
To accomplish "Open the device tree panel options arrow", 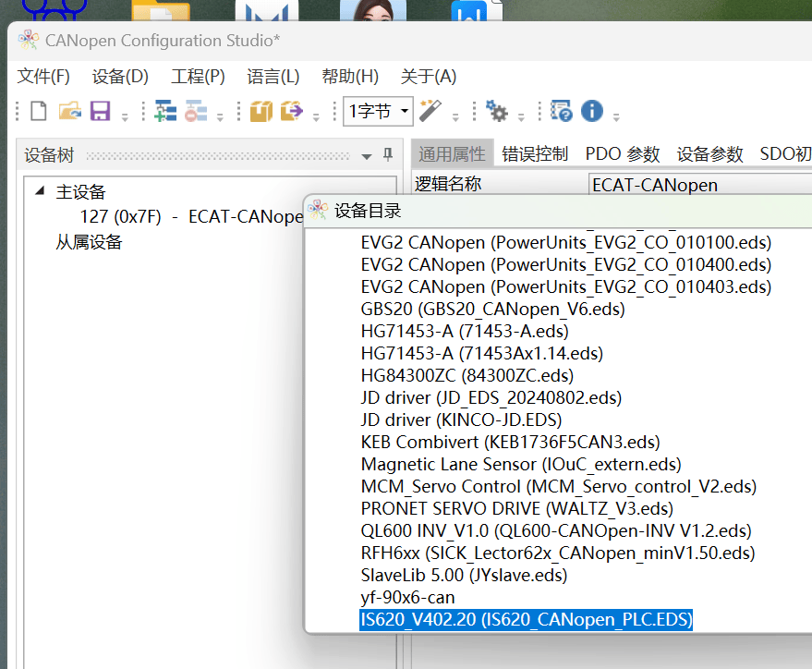I will point(366,156).
